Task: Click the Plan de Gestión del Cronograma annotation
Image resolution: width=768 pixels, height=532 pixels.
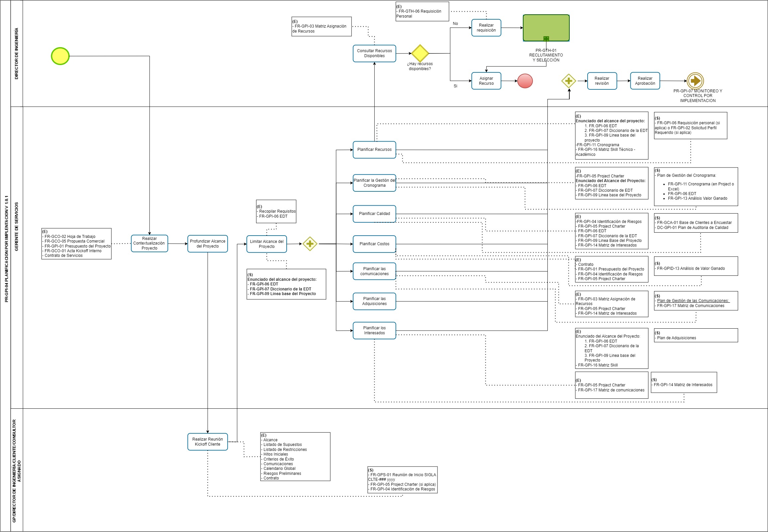Action: coord(696,187)
